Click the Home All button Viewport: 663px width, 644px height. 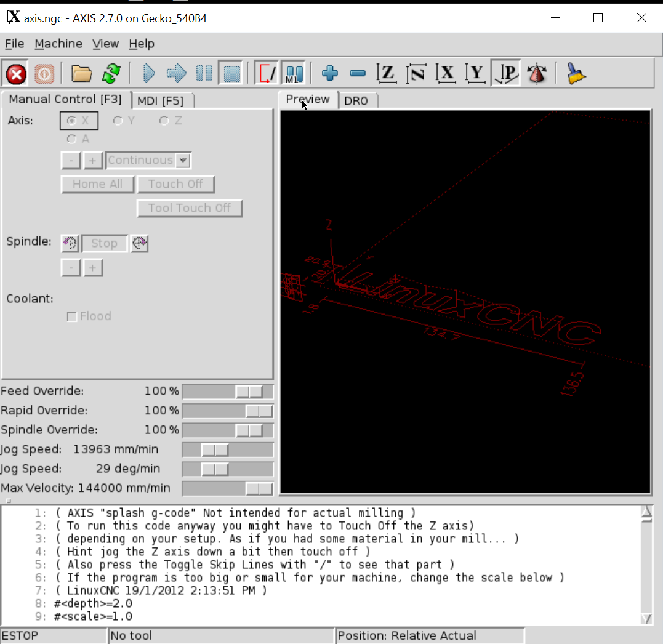pyautogui.click(x=97, y=184)
